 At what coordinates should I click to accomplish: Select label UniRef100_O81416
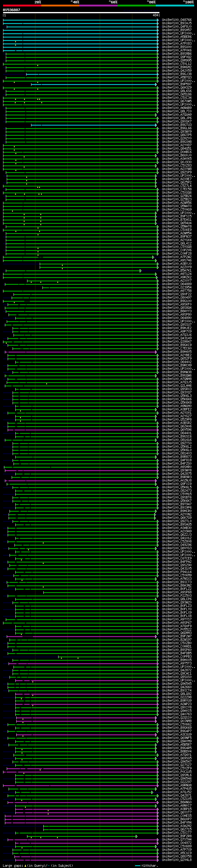click(177, 440)
